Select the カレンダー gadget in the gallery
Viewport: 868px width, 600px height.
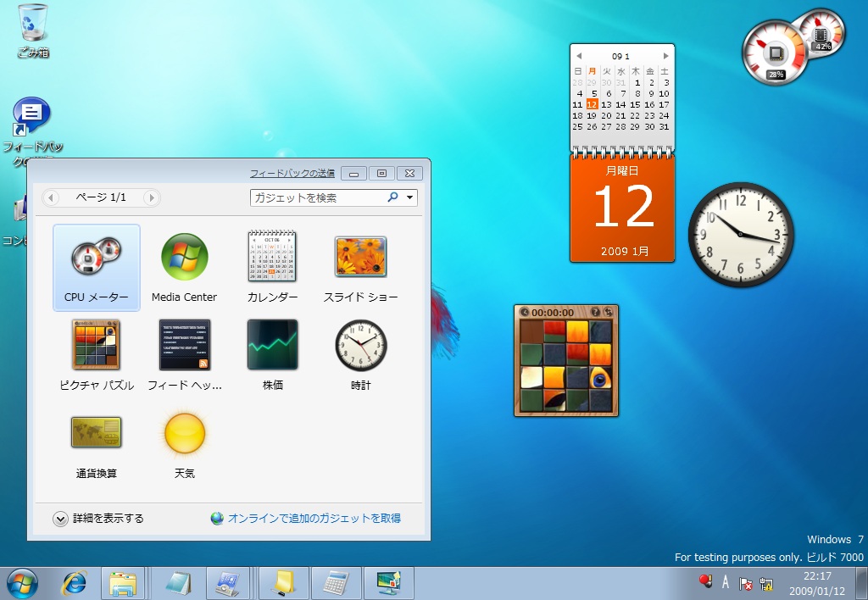pos(272,267)
